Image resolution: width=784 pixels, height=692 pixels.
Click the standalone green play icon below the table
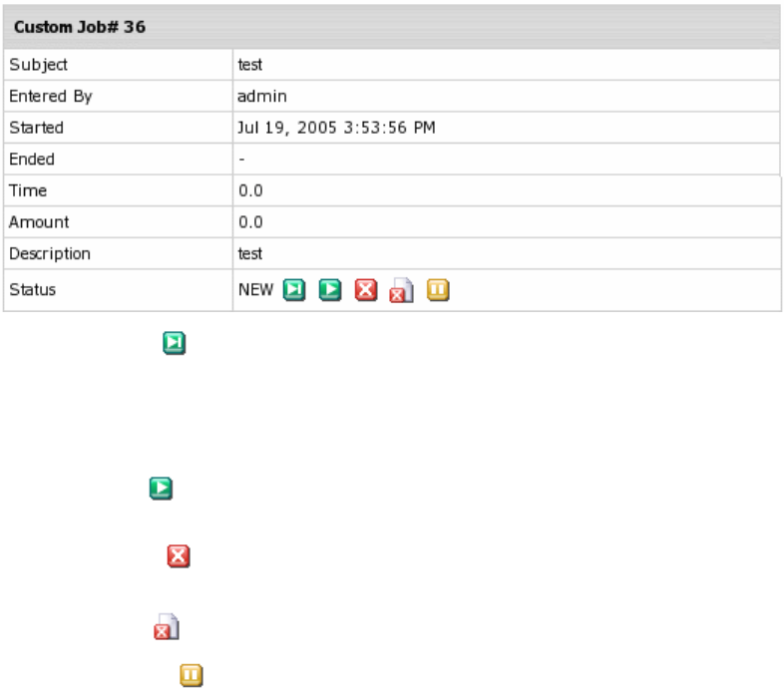(x=161, y=489)
